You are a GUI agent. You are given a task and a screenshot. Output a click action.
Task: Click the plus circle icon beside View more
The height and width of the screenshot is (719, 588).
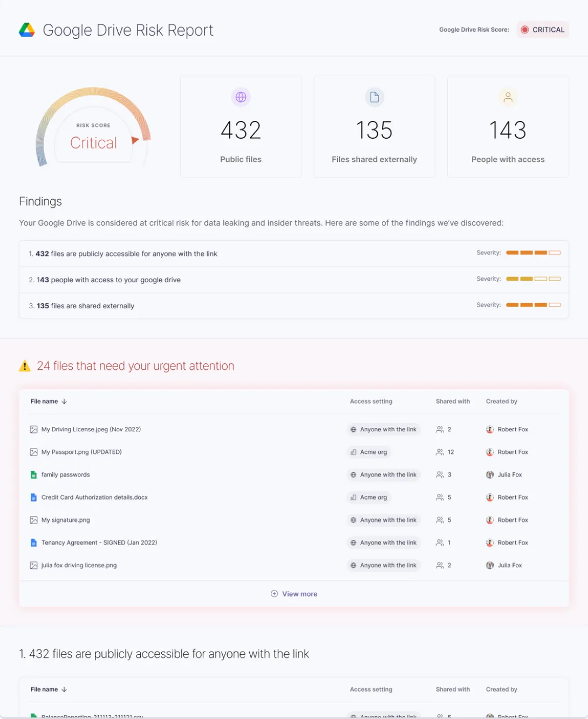[x=274, y=594]
